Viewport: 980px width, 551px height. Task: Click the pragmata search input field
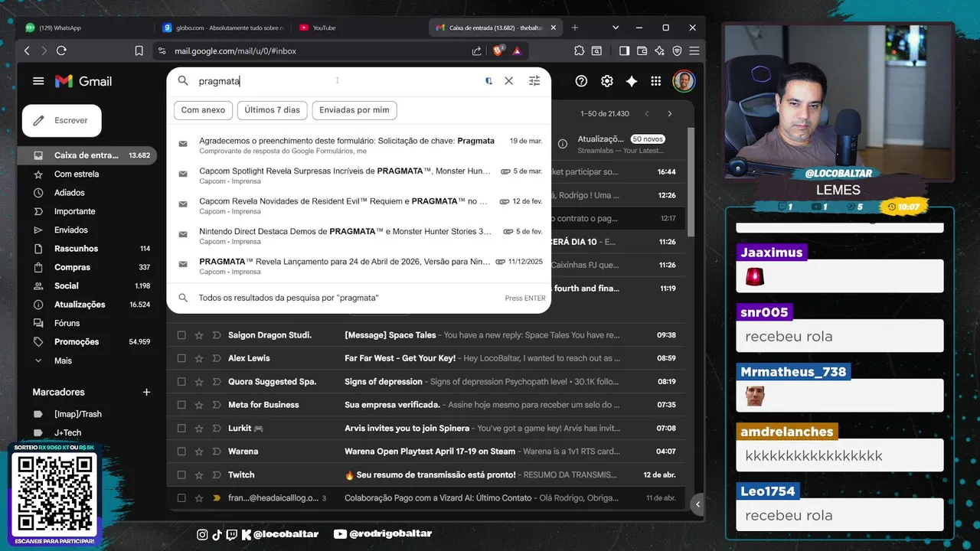tap(337, 81)
